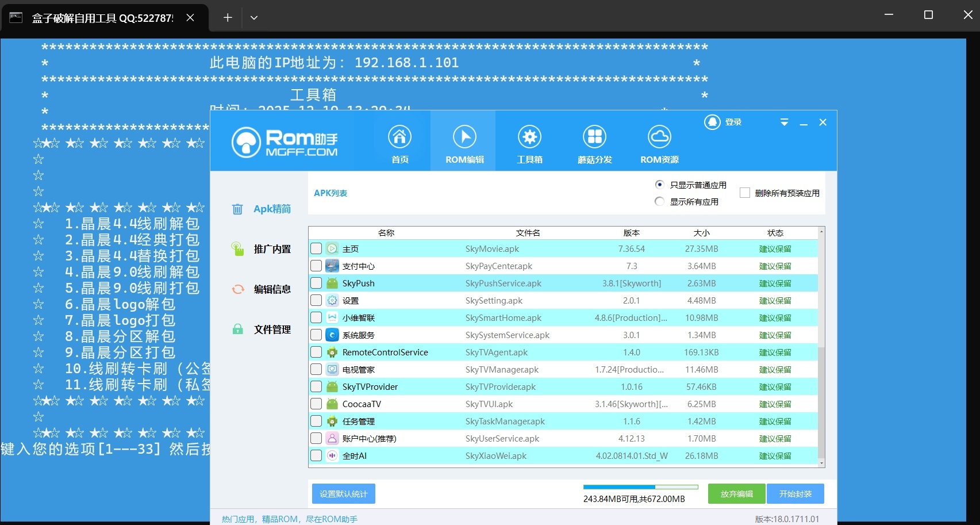Select 显示所有应用 radio button
980x525 pixels.
point(659,202)
